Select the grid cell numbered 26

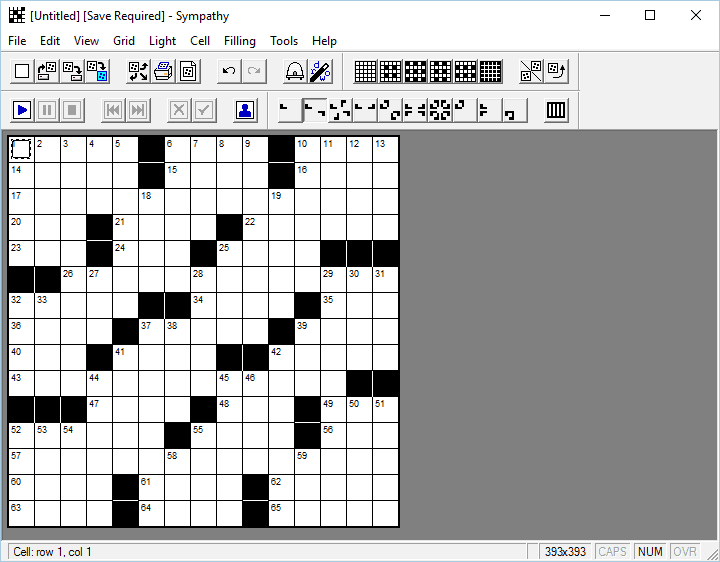point(73,280)
